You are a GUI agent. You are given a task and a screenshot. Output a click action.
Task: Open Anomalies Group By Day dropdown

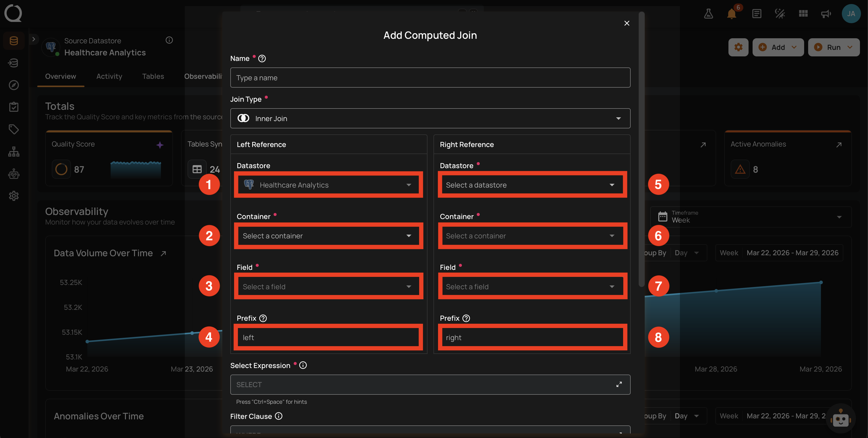pos(687,416)
